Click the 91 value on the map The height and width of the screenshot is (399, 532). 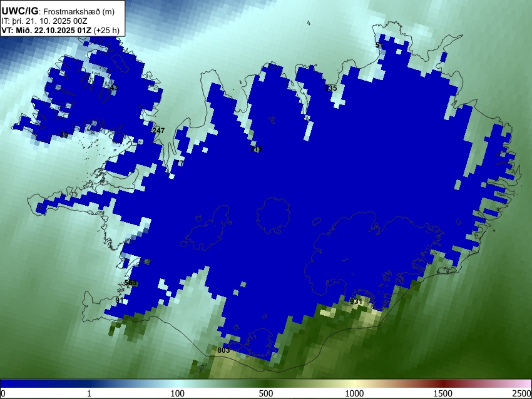tap(120, 300)
